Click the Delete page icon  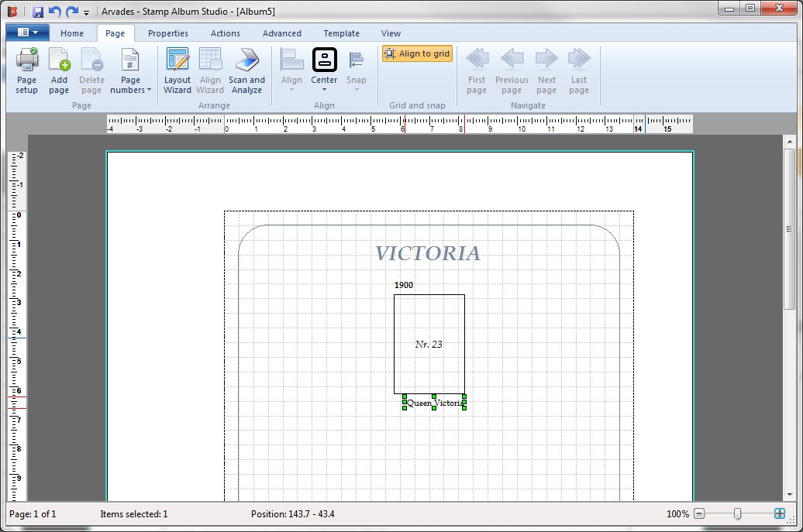click(91, 60)
